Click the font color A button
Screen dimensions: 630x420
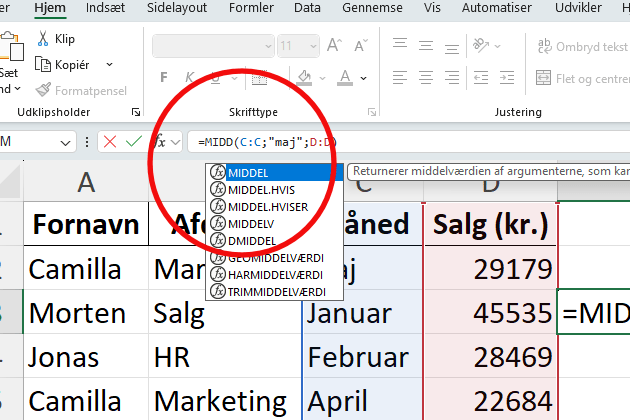(345, 78)
